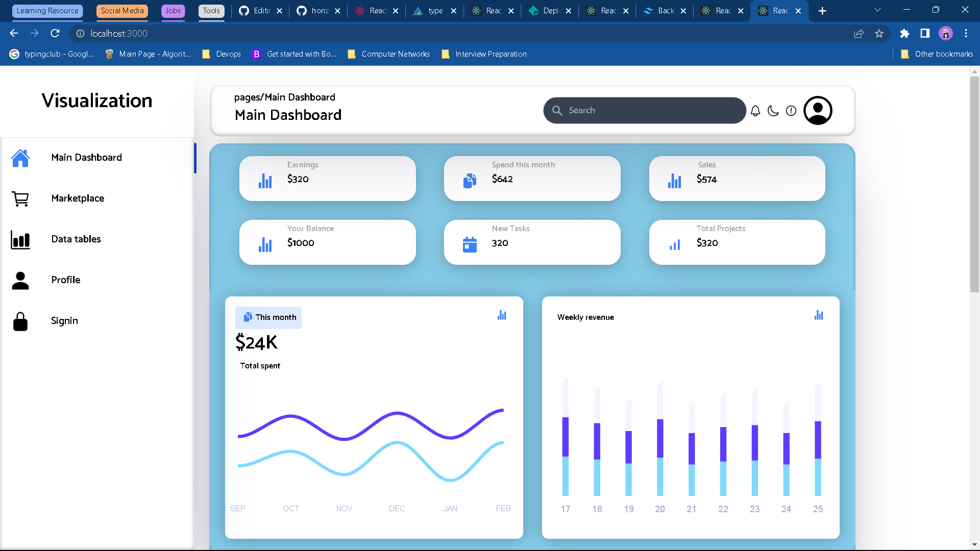Click the chart icon on Weekly revenue card

coord(819,315)
